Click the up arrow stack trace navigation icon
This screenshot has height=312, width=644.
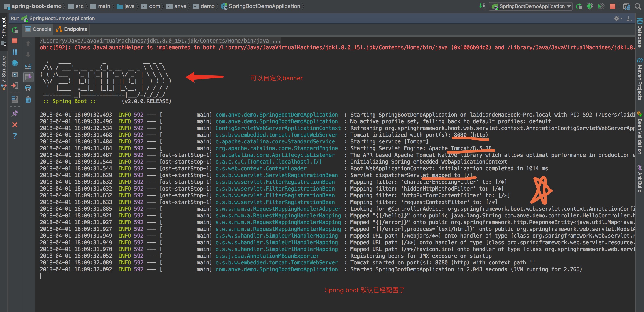[28, 43]
